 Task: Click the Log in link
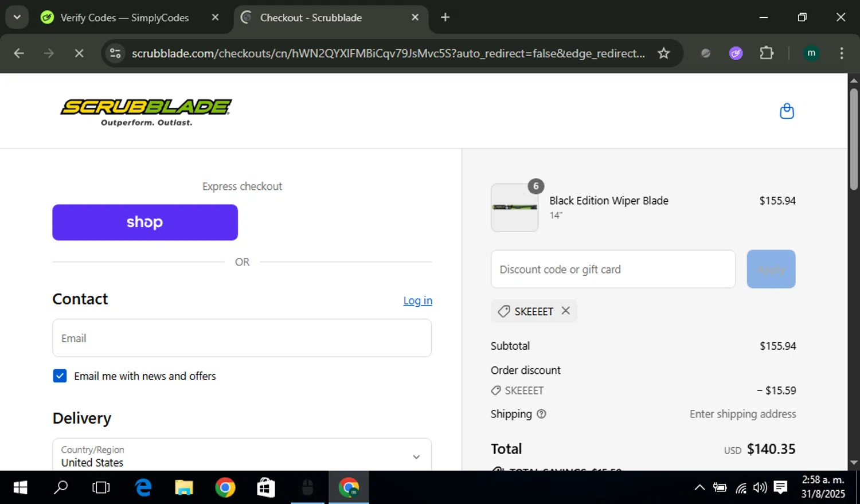417,300
